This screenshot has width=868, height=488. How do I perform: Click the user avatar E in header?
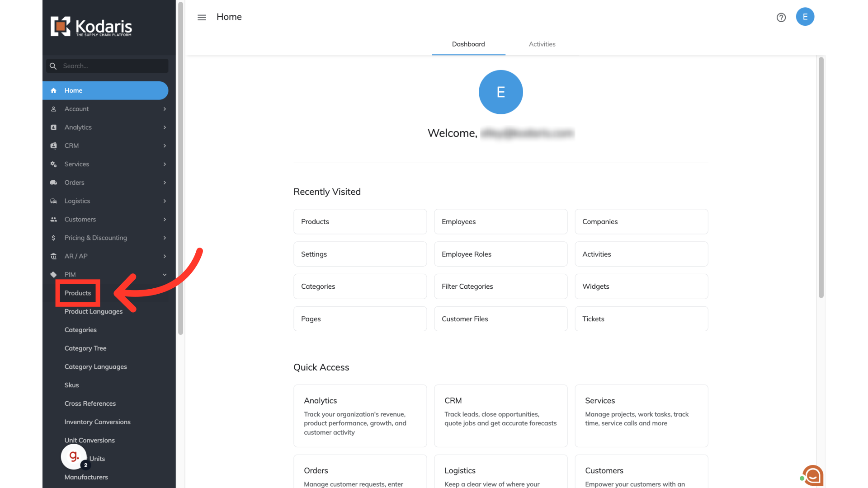[x=805, y=17]
